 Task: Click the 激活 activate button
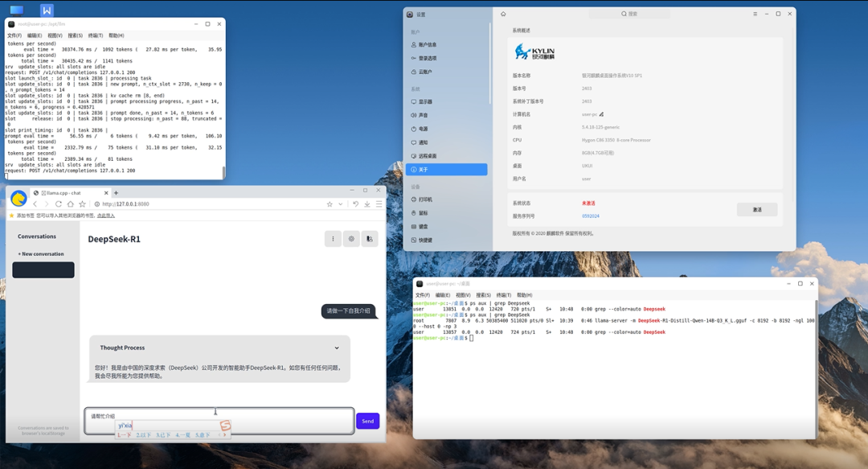(x=757, y=209)
